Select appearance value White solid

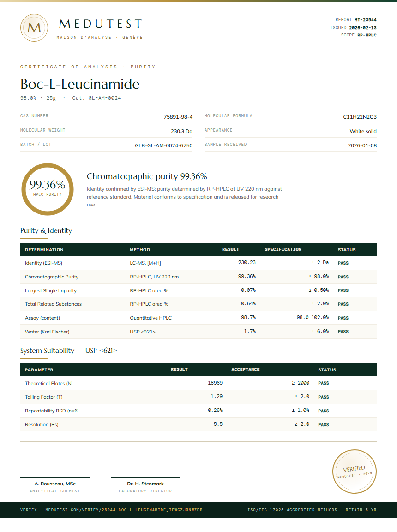pyautogui.click(x=363, y=131)
